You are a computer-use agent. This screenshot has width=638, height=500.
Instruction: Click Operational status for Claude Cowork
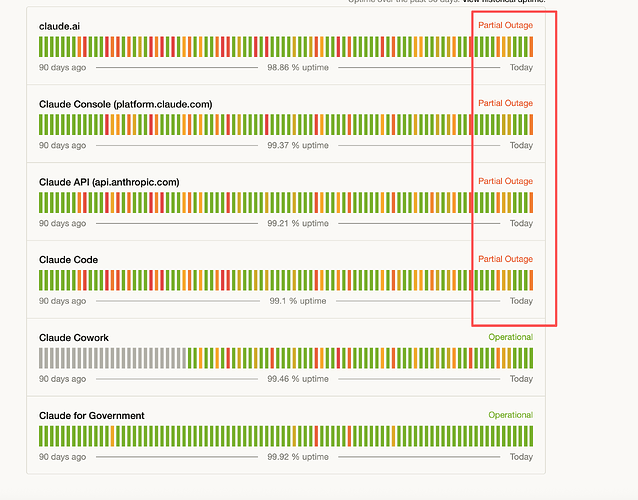[x=511, y=337]
